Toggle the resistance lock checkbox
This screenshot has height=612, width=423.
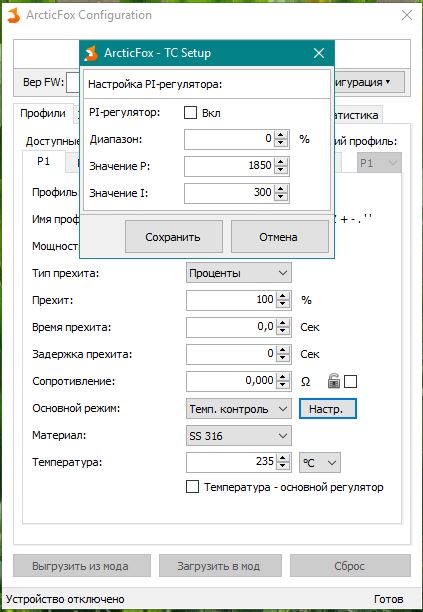coord(350,381)
